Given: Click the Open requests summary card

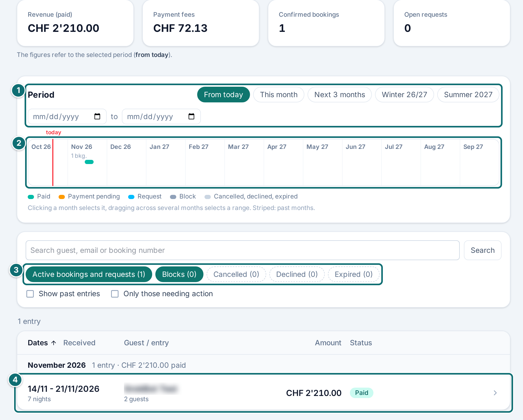Looking at the screenshot, I should point(452,23).
